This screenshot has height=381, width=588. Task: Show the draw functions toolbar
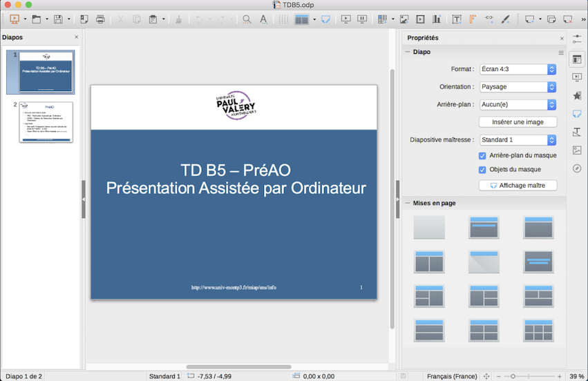tap(506, 19)
